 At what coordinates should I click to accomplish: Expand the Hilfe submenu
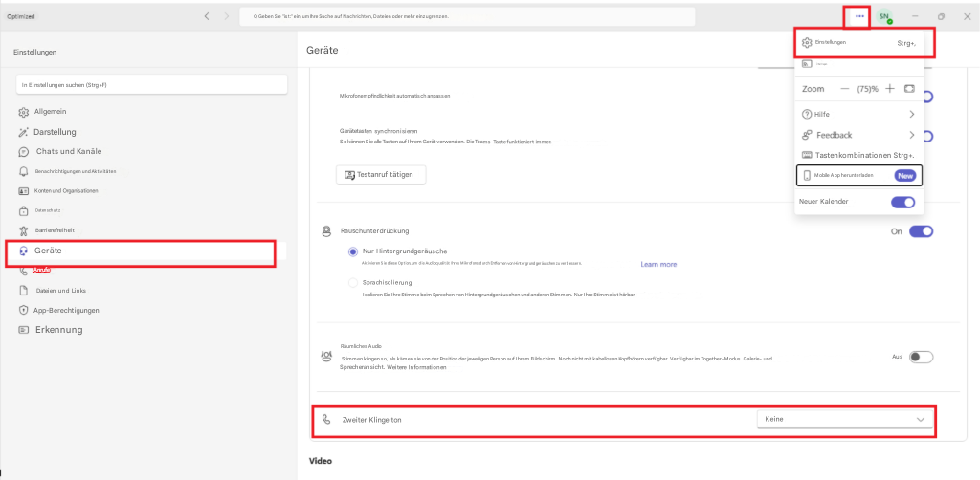point(858,114)
